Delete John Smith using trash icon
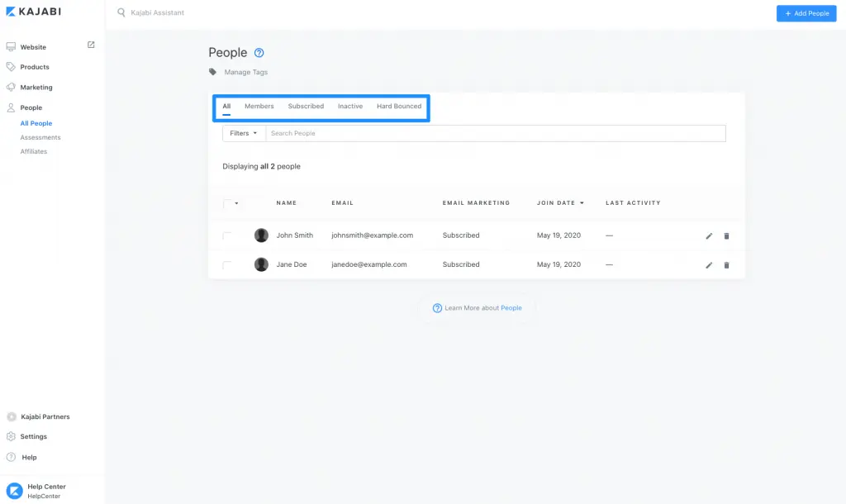Screen dimensions: 846x504 (727, 236)
